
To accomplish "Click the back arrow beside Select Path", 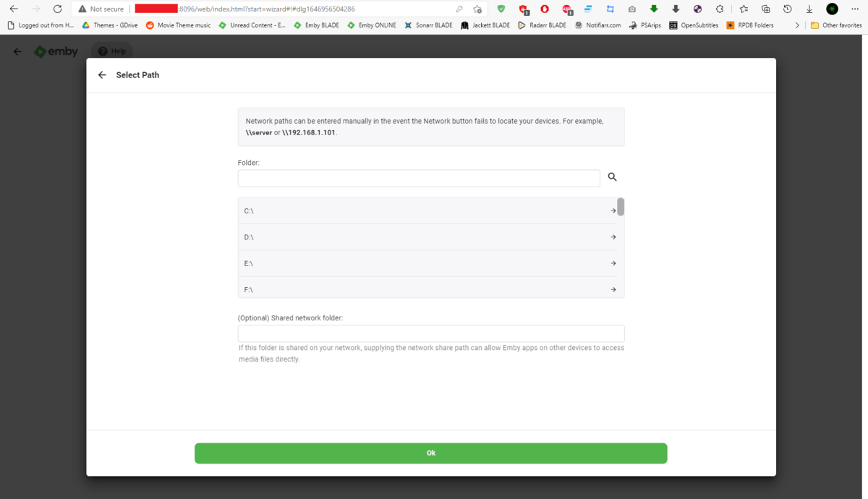I will click(x=102, y=75).
